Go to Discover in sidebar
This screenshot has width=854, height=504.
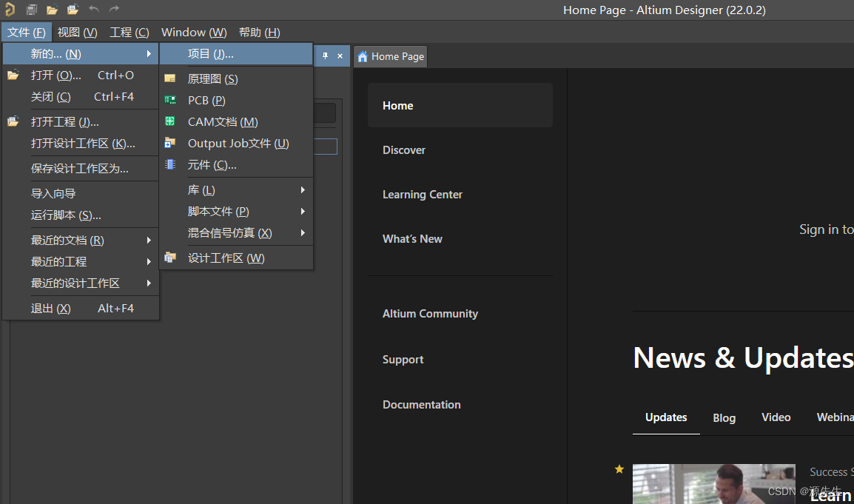pos(404,149)
